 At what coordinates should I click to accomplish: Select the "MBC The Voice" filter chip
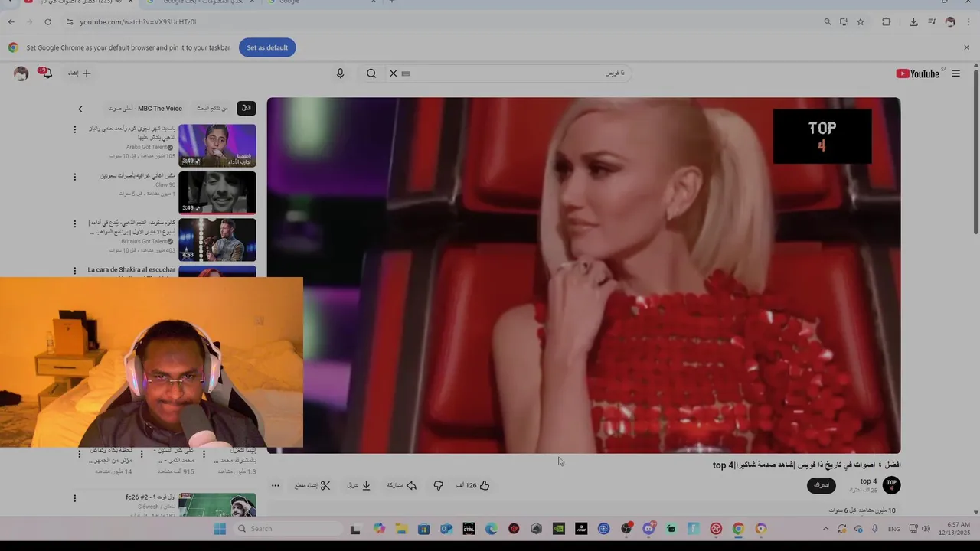[145, 109]
